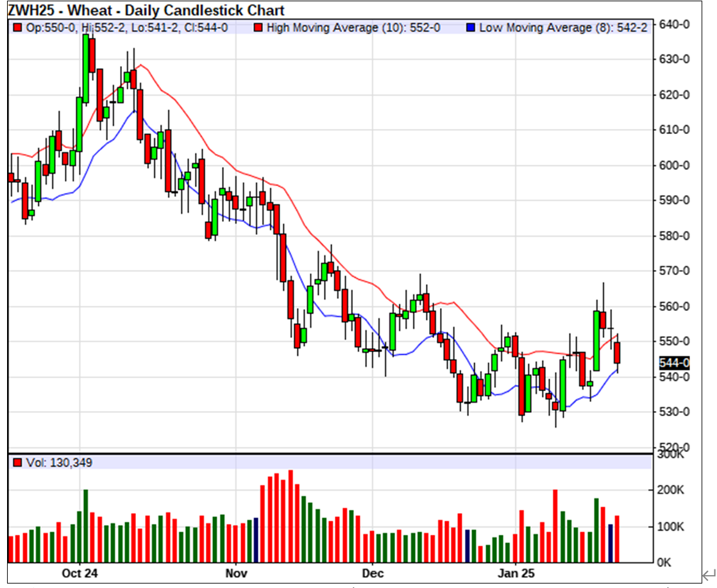Click the paragraph return mark beside the chart
The image size is (717, 588).
(709, 574)
